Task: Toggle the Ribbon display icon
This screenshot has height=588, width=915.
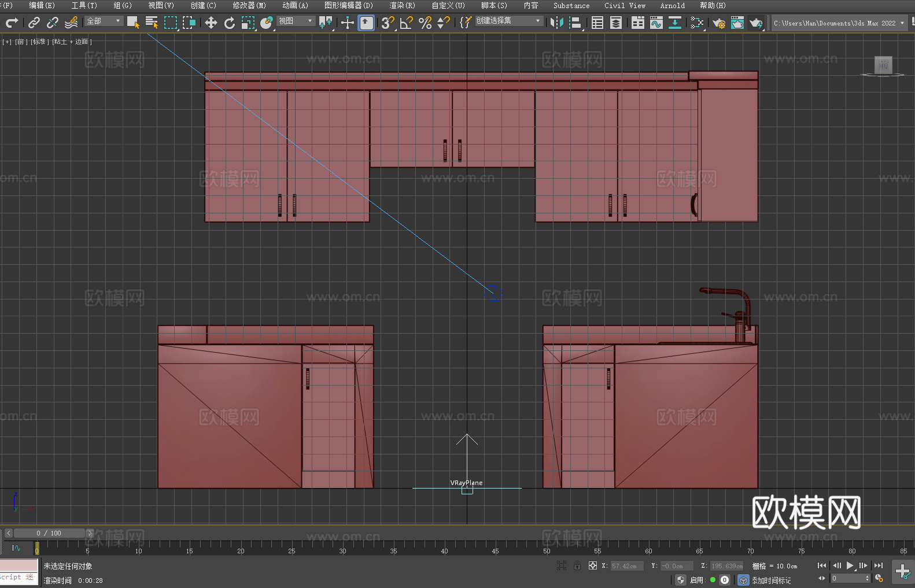Action: tap(638, 23)
